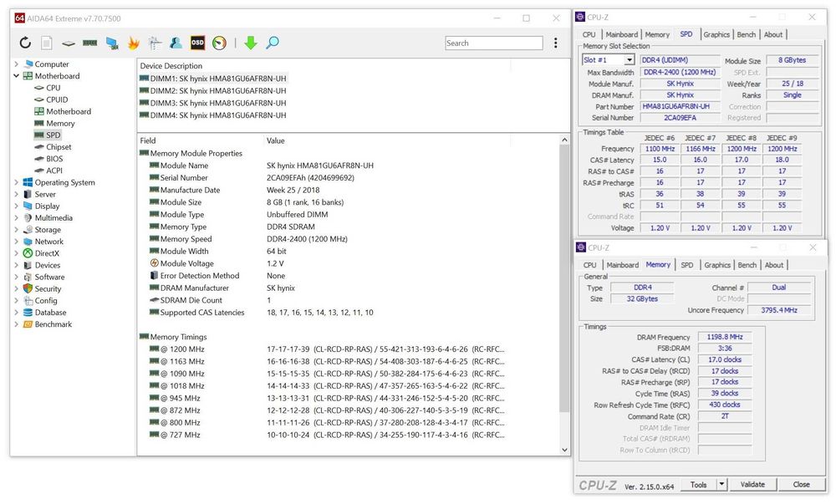Collapse the Motherboard tree node
836x504 pixels.
click(17, 76)
